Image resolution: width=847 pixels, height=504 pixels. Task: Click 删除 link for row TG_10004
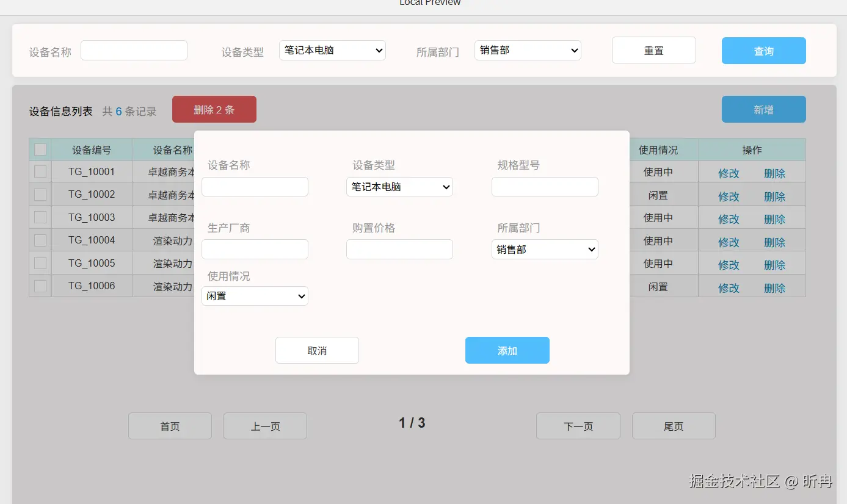[x=774, y=242]
